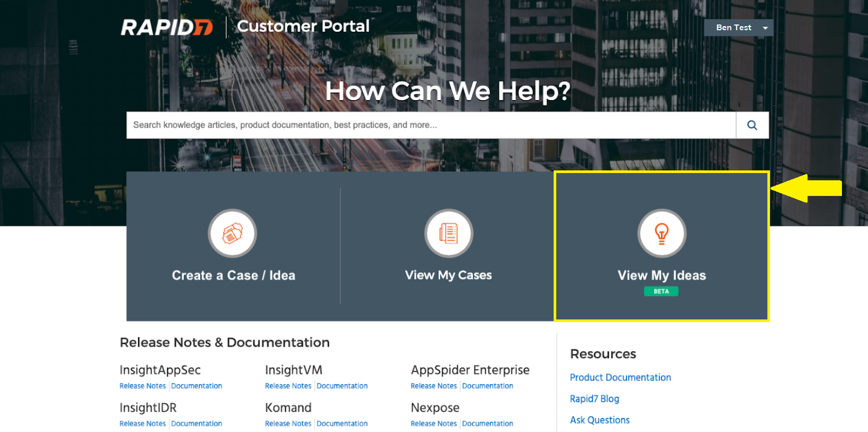This screenshot has height=432, width=868.
Task: Click the Release Notes & Documentation heading
Action: tap(225, 342)
